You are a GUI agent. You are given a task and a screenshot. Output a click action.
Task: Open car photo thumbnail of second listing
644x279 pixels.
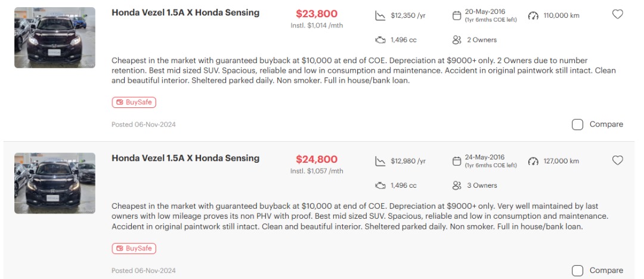pos(55,184)
